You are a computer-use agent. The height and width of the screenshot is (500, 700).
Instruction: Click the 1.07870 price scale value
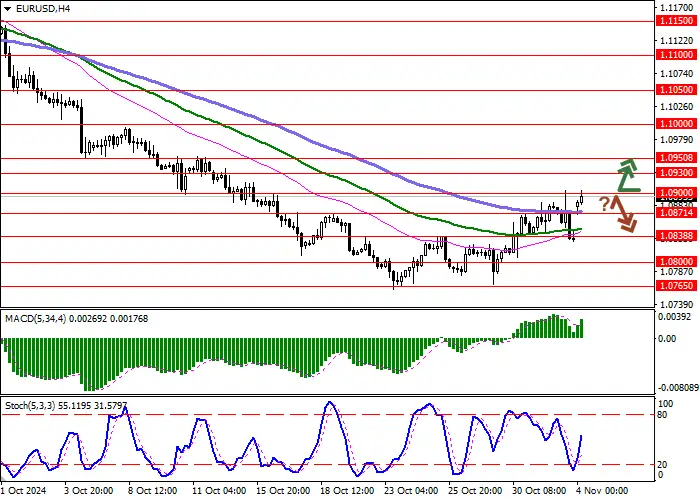pos(677,271)
